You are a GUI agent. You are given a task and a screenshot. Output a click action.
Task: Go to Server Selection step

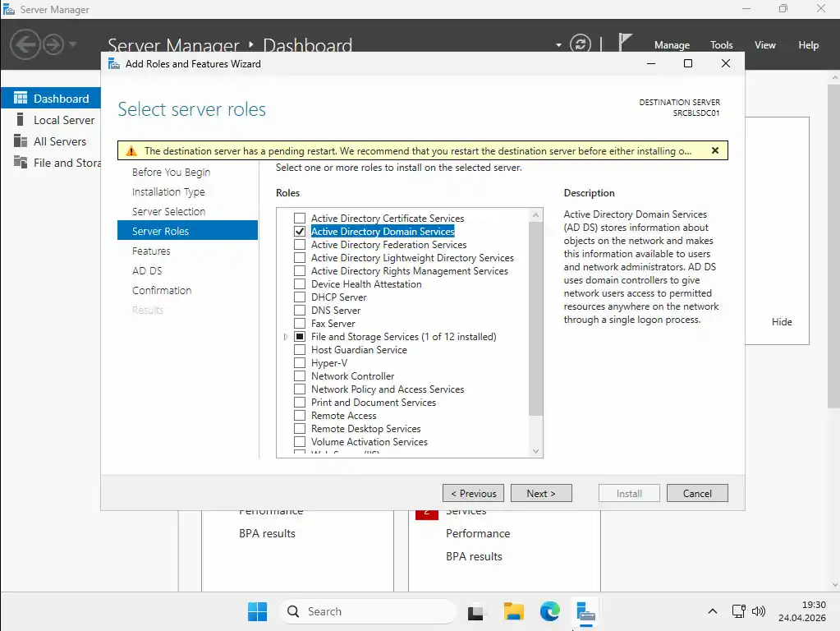[168, 212]
